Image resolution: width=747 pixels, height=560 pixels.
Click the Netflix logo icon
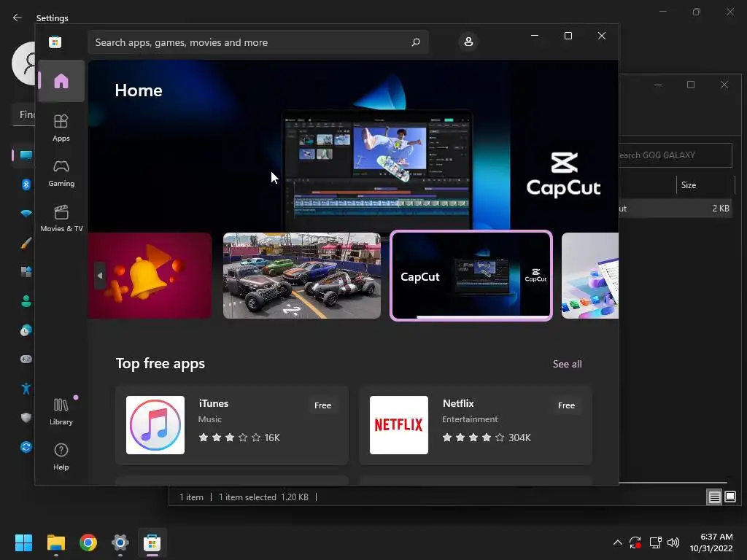pyautogui.click(x=399, y=425)
